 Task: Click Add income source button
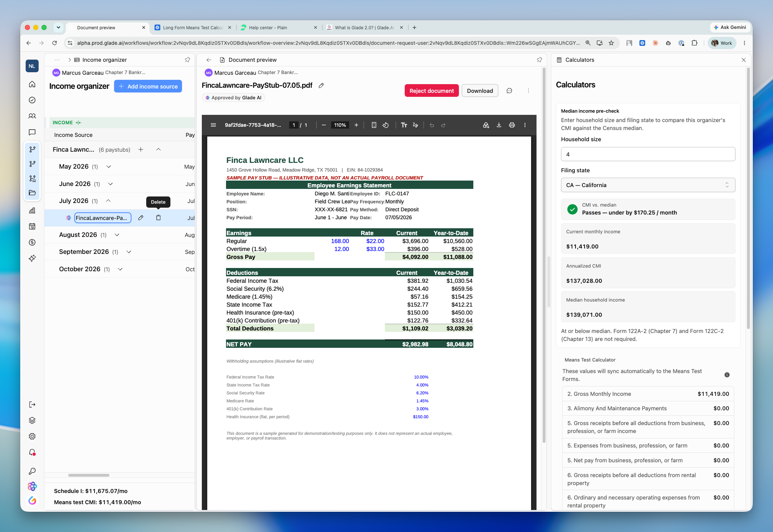click(x=148, y=86)
